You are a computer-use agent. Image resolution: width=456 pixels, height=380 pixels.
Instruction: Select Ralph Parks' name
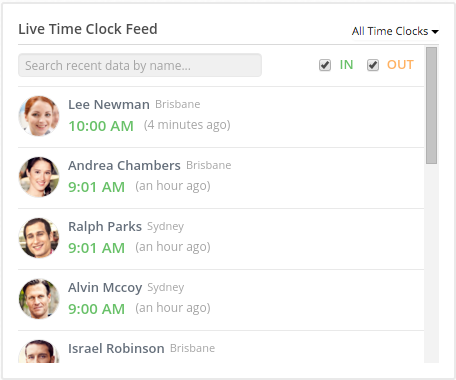[105, 227]
